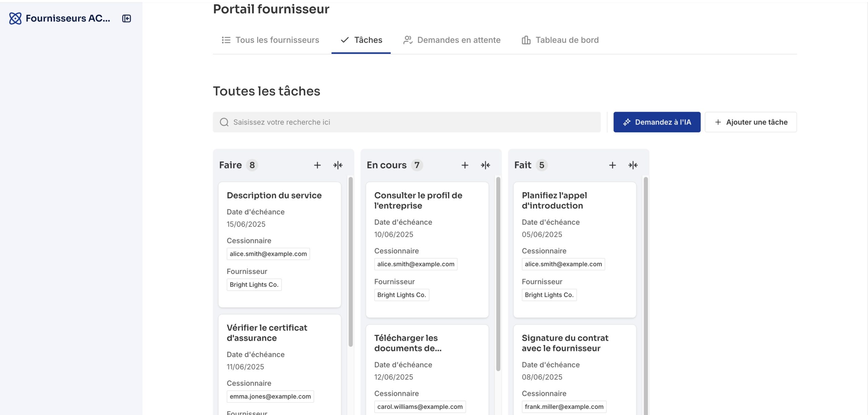Select the Tâches tab
Image resolution: width=868 pixels, height=415 pixels.
tap(361, 40)
